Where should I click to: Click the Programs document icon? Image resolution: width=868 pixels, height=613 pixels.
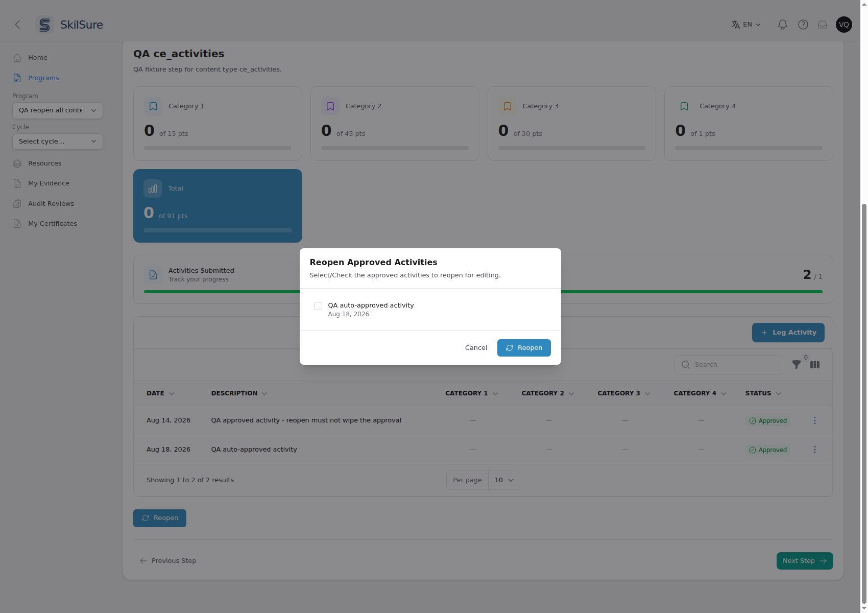[17, 78]
